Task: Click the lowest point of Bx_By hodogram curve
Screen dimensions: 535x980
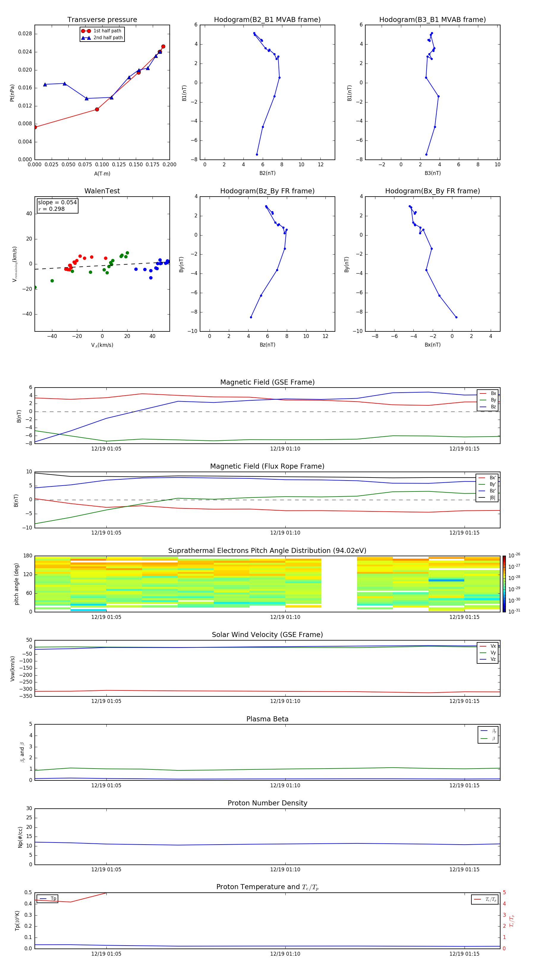Action: (x=456, y=317)
